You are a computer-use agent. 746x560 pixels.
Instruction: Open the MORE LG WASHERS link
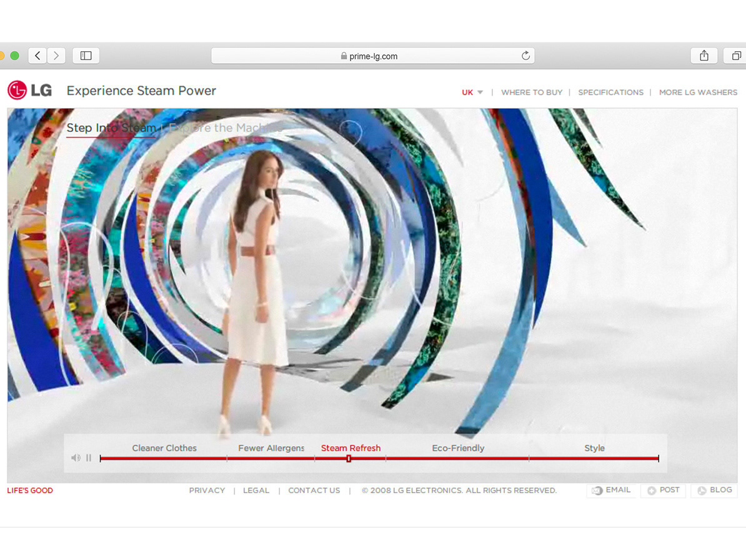(698, 92)
